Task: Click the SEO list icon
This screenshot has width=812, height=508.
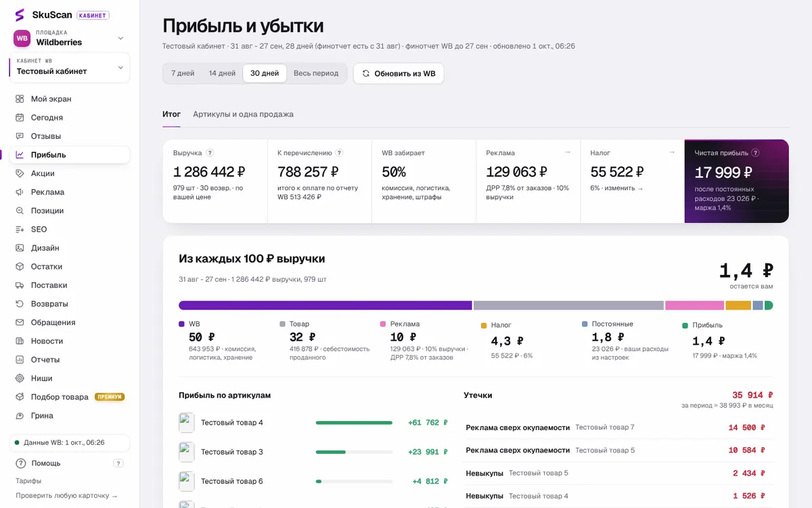Action: (20, 229)
